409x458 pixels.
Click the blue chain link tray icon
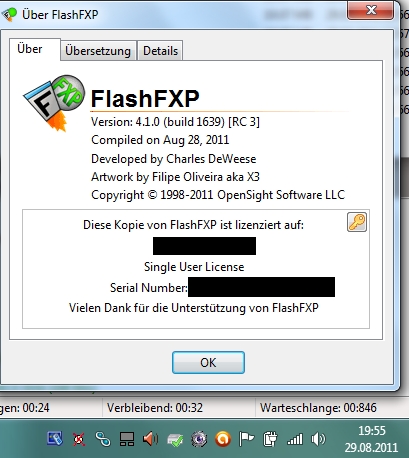(103, 439)
